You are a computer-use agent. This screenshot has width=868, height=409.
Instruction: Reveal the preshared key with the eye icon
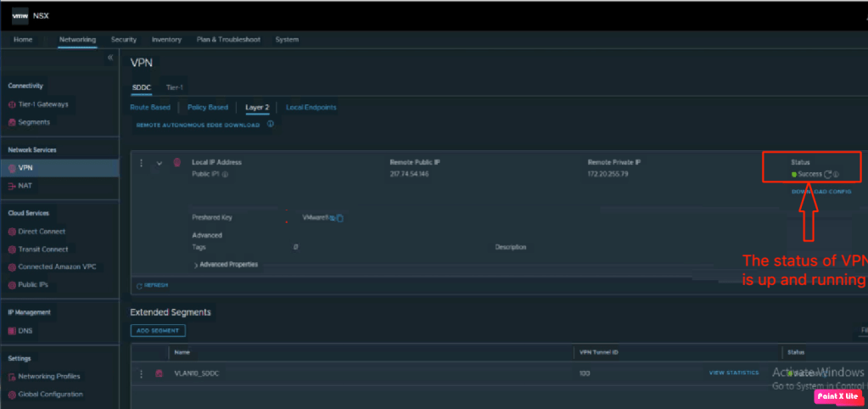click(x=332, y=218)
